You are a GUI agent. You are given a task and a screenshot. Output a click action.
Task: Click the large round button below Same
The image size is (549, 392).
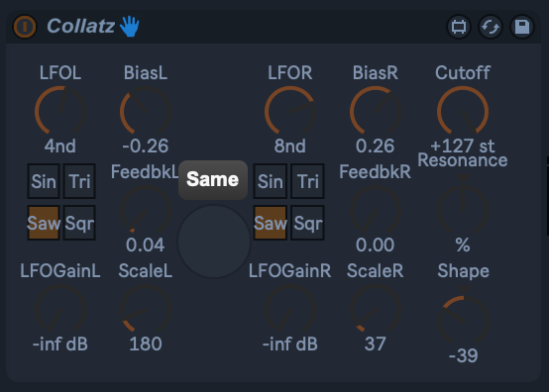pos(214,242)
